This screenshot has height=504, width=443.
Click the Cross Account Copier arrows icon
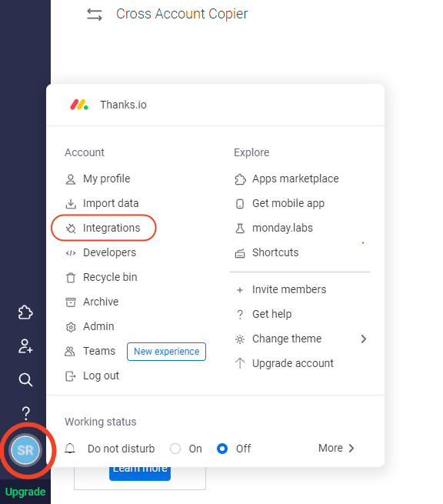(95, 15)
